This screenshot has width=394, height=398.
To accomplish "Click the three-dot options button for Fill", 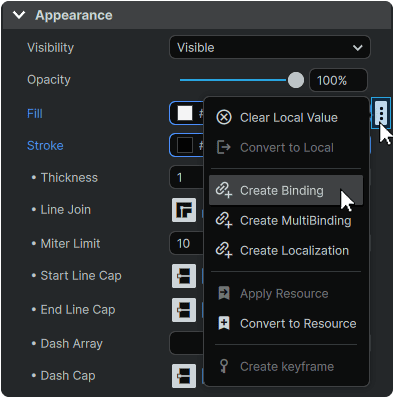I will [381, 113].
